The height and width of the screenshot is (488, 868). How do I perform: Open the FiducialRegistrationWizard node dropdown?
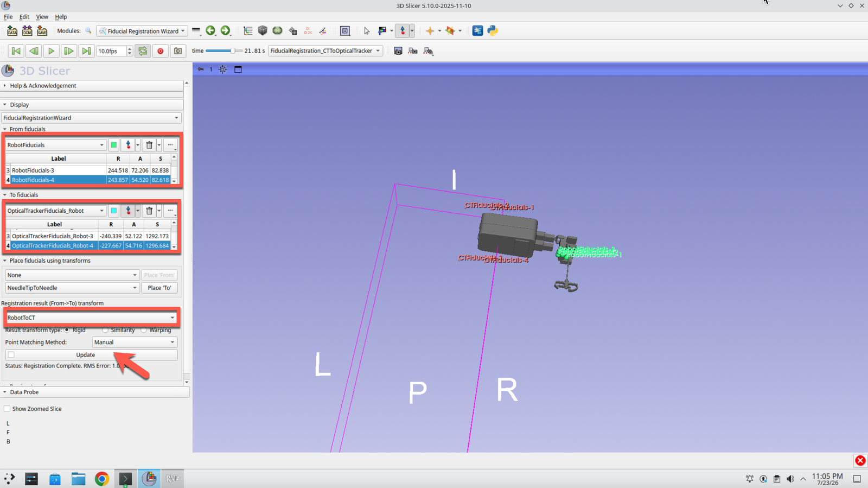point(91,118)
